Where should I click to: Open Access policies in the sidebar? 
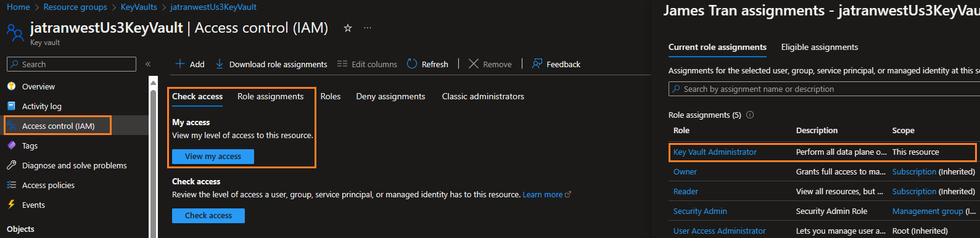pyautogui.click(x=48, y=185)
